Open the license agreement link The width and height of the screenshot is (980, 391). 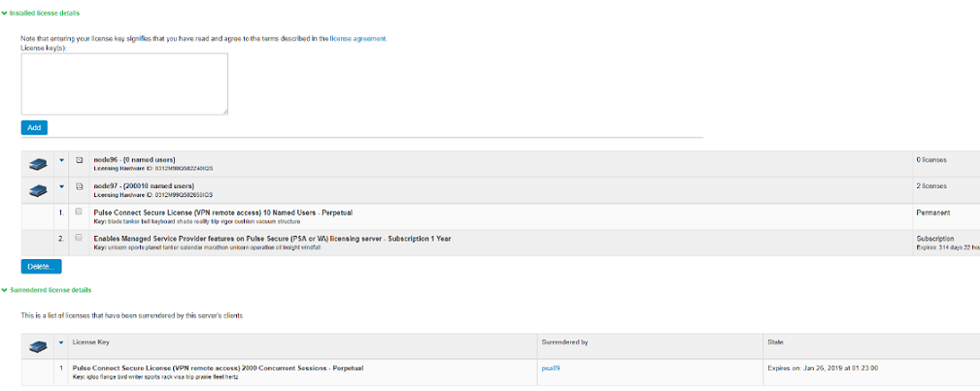pos(357,39)
